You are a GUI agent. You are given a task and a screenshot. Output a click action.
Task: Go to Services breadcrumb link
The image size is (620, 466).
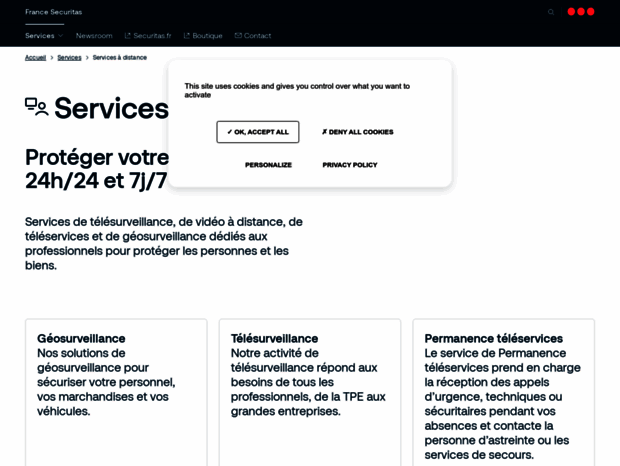coord(69,58)
